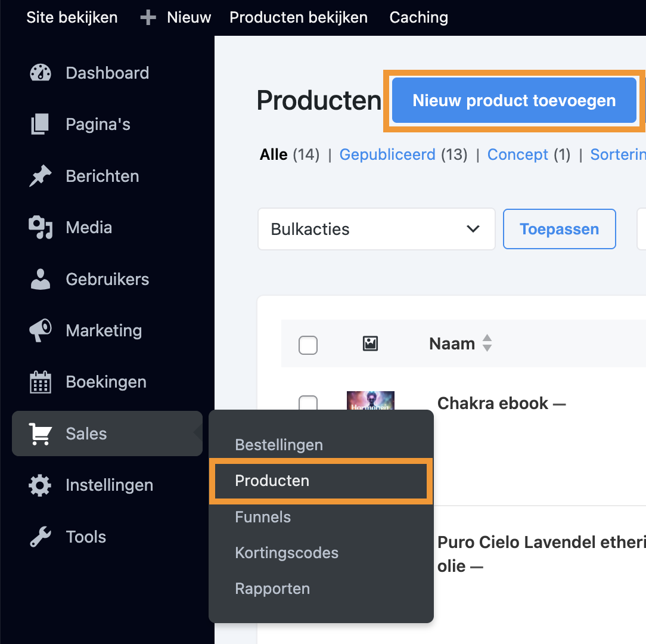Viewport: 646px width, 644px height.
Task: Open Kortingscodes from the Sales submenu
Action: point(287,553)
